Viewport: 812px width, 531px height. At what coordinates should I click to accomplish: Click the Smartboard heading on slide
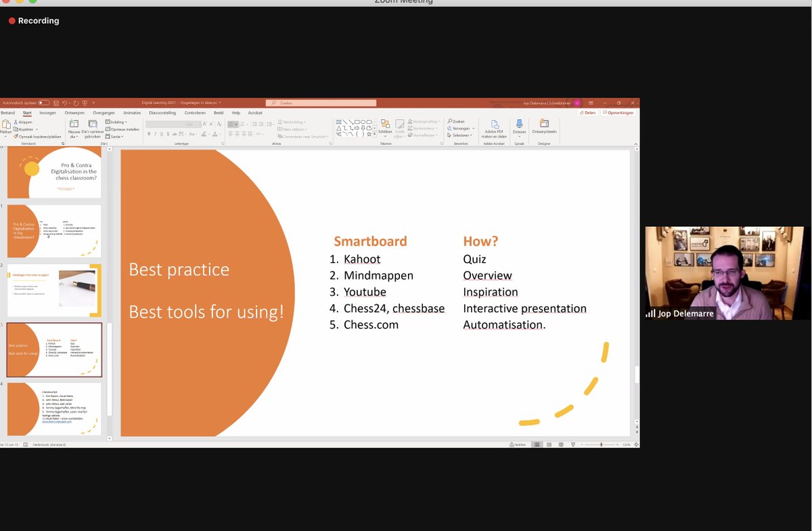coord(370,241)
